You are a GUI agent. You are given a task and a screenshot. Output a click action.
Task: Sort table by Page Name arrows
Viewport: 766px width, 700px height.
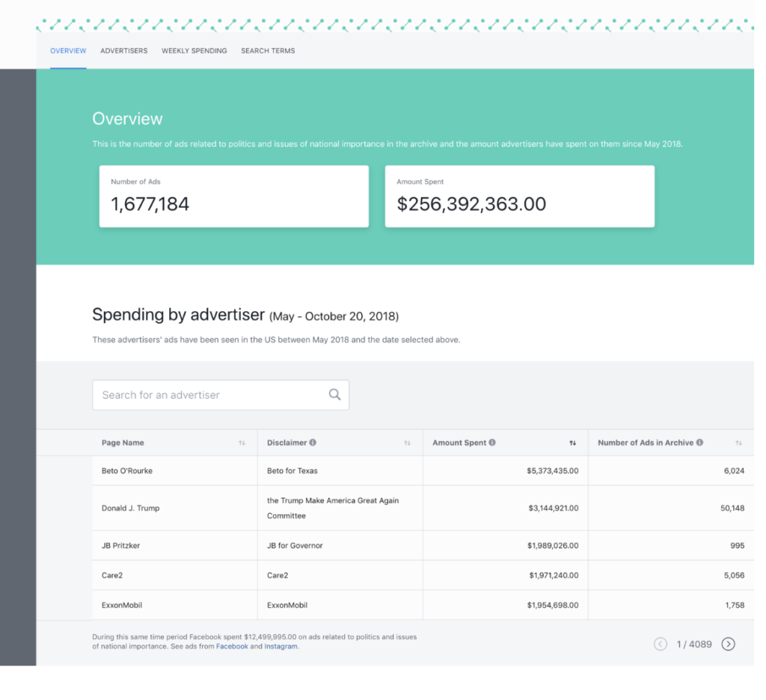242,443
